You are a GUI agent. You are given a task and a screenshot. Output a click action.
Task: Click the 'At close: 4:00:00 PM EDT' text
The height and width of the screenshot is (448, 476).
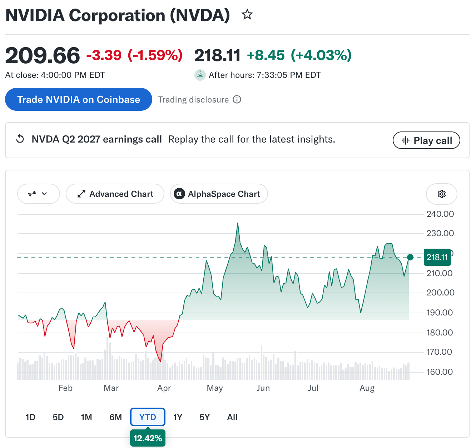coord(55,75)
